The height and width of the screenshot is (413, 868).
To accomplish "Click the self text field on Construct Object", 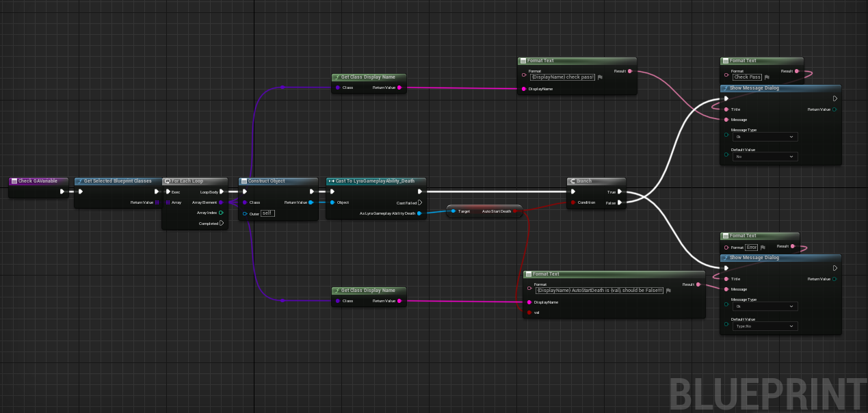I will click(x=268, y=213).
